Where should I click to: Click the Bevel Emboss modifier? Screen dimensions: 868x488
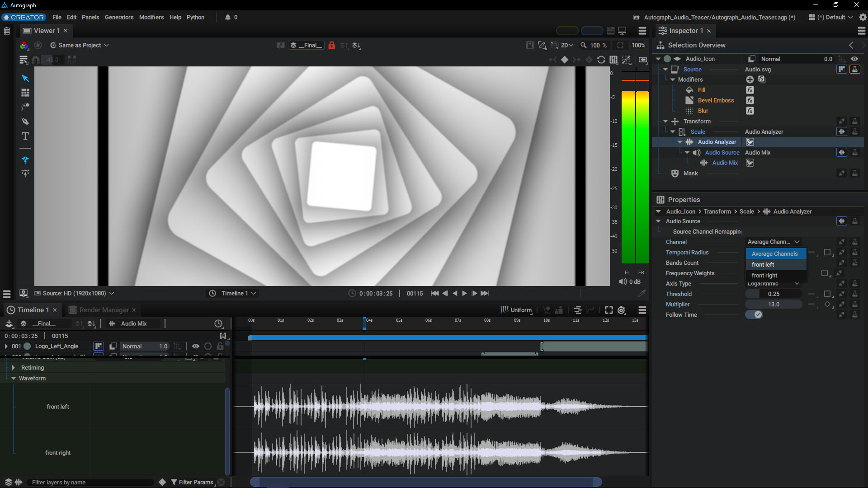point(716,100)
